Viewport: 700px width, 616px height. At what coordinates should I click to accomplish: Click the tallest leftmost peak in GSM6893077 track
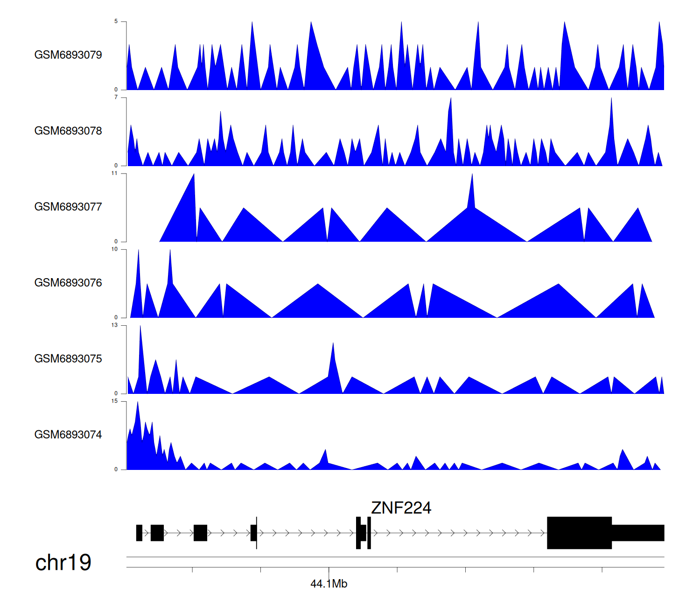point(192,187)
